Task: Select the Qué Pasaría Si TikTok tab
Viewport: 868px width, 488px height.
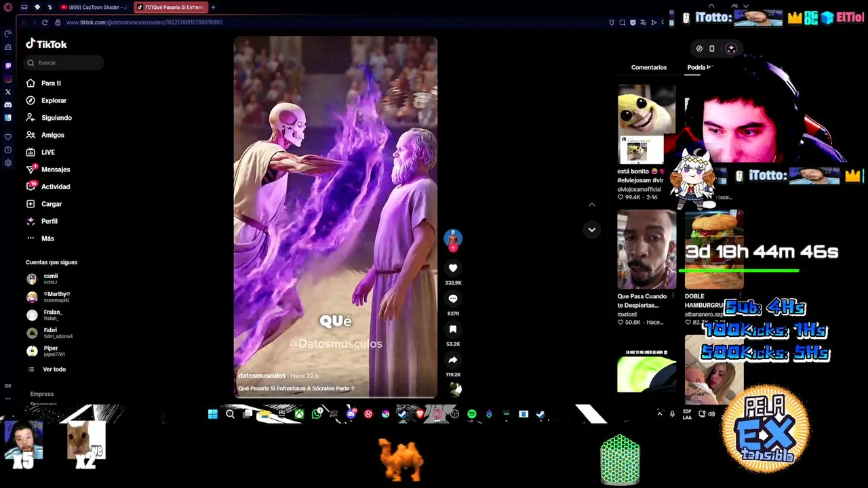Action: (170, 7)
